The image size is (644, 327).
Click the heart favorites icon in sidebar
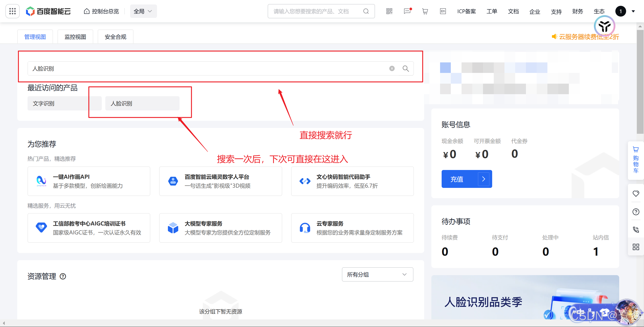point(636,193)
